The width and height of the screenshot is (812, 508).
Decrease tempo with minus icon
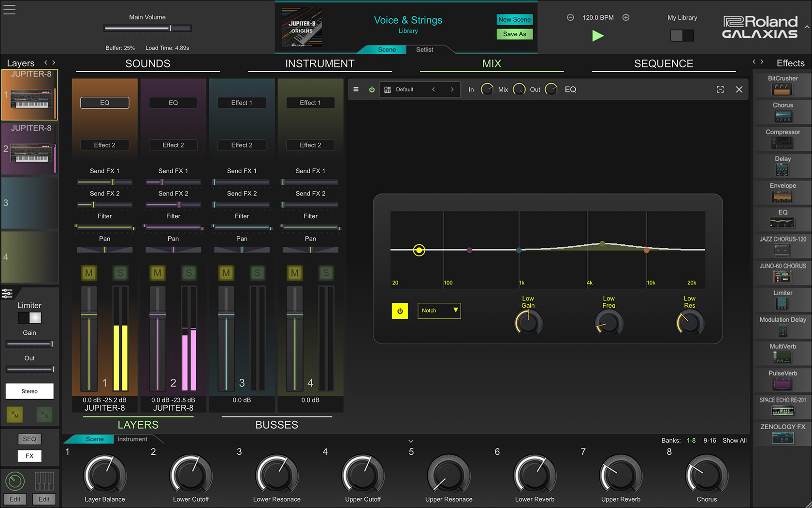click(x=570, y=17)
